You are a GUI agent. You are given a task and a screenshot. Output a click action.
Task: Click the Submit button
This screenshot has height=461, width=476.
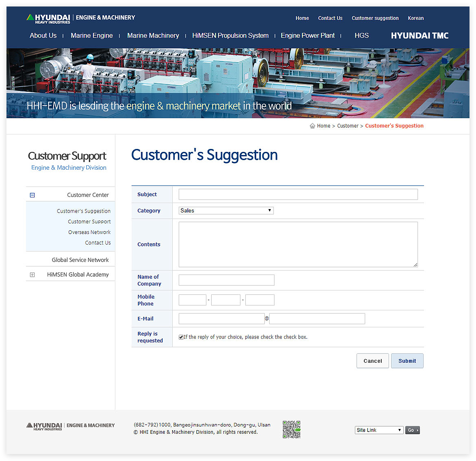point(407,361)
